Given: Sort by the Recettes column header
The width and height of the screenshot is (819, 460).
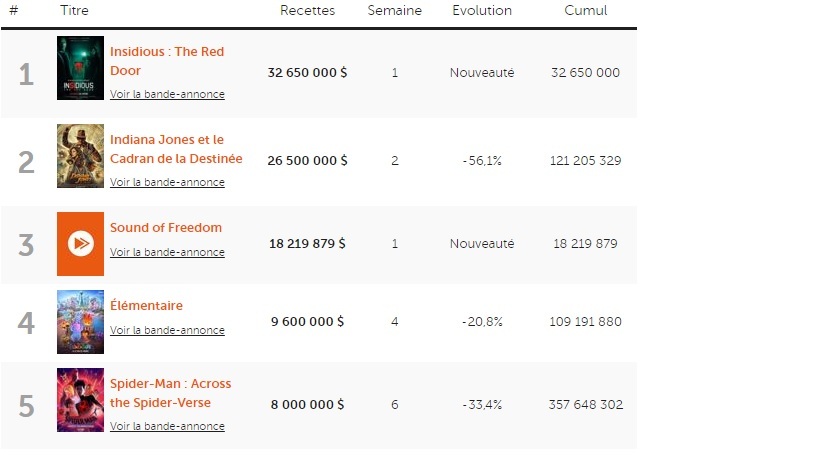Looking at the screenshot, I should (307, 11).
